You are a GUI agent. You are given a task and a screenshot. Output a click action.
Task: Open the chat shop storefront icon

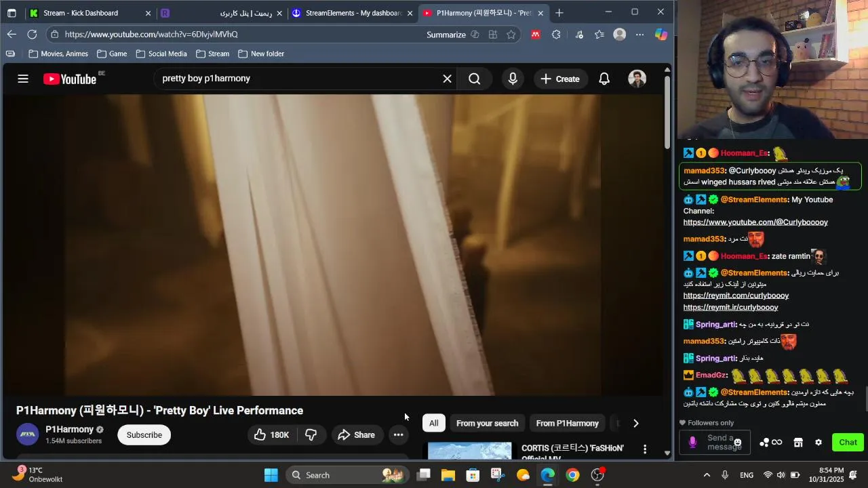pos(798,443)
